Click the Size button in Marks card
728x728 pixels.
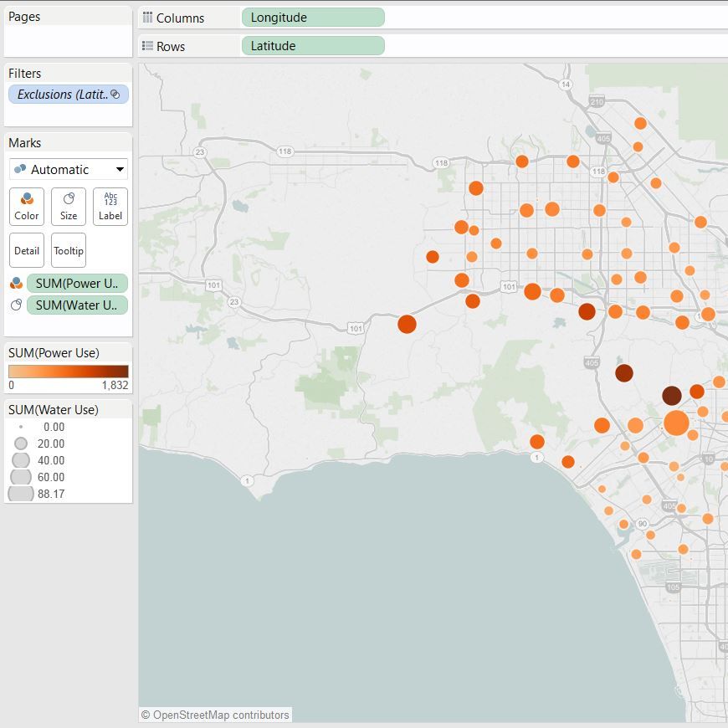click(69, 206)
